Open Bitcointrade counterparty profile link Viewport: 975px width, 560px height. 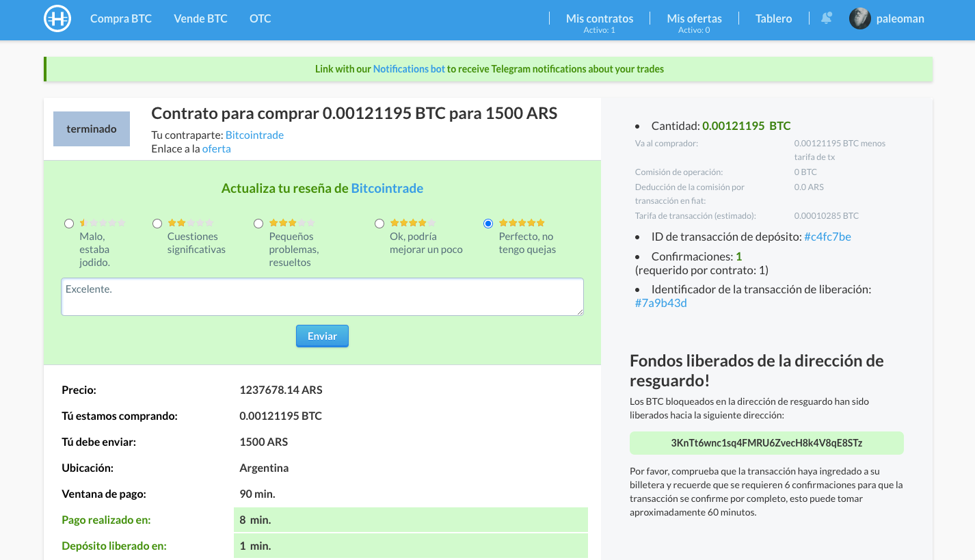tap(254, 135)
